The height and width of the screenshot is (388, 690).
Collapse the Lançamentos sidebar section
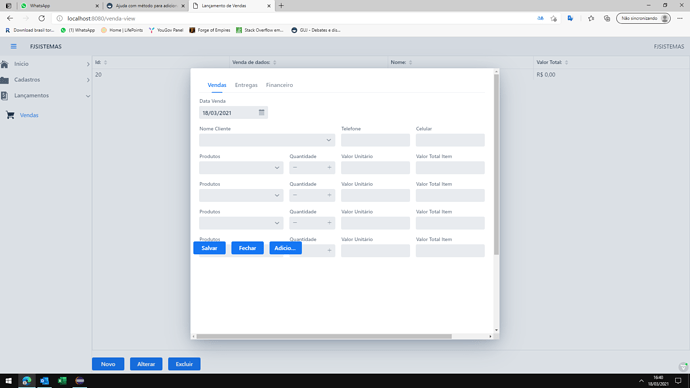[x=88, y=96]
